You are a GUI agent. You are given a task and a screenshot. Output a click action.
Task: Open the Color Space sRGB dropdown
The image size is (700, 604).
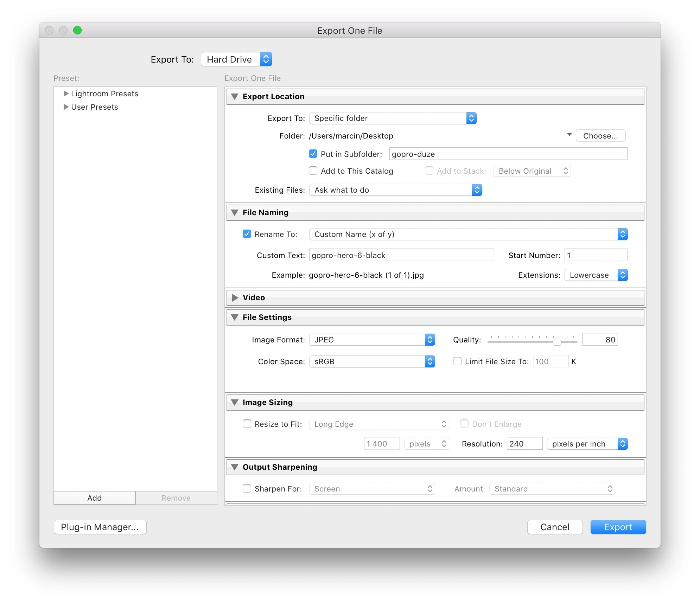click(x=372, y=361)
